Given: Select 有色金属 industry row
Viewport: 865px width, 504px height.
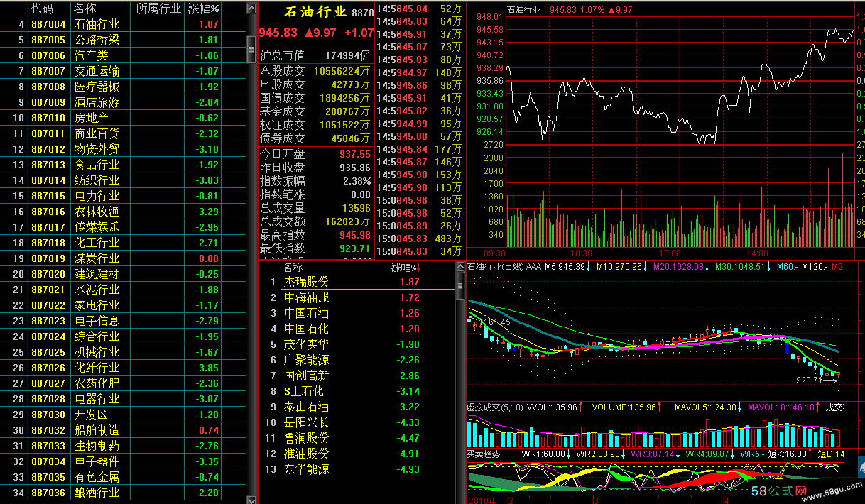Looking at the screenshot, I should (123, 477).
